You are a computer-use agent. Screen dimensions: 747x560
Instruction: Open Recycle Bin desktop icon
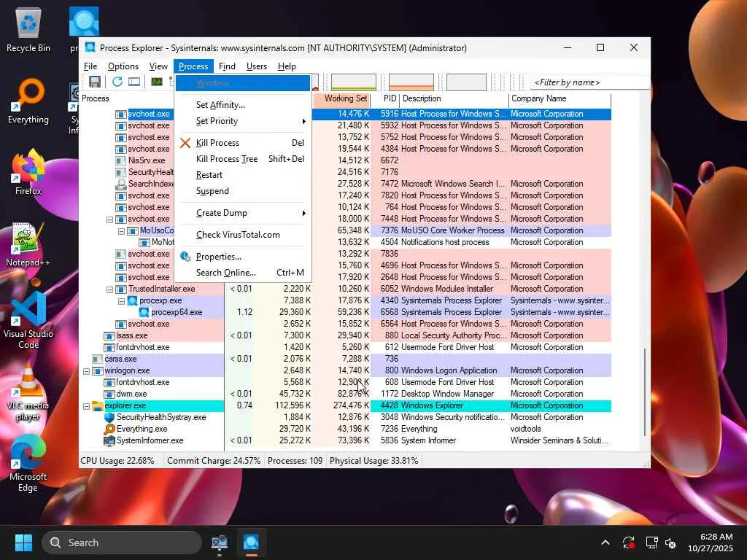pyautogui.click(x=28, y=30)
